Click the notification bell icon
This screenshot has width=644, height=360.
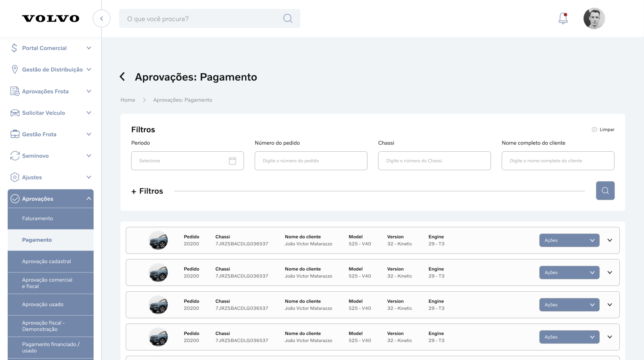click(563, 19)
